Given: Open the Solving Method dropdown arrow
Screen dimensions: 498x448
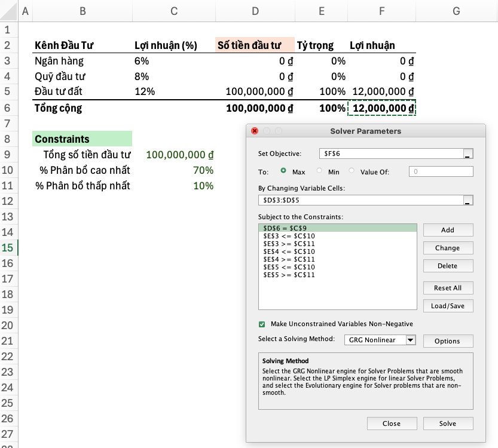Looking at the screenshot, I should click(x=410, y=340).
